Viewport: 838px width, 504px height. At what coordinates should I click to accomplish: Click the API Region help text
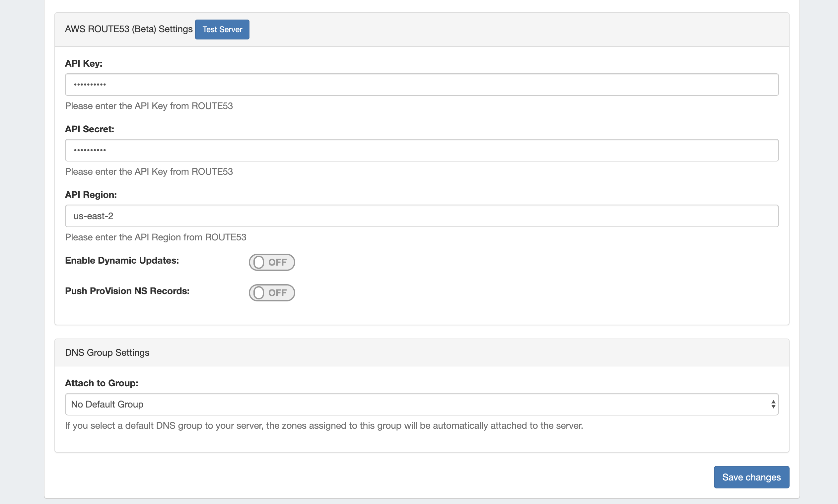(x=155, y=237)
